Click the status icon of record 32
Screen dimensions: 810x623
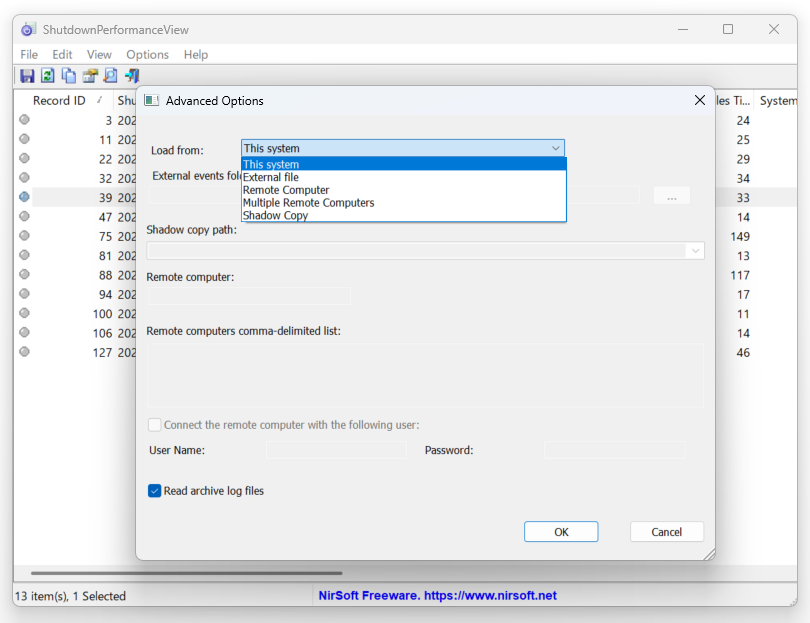(x=24, y=178)
